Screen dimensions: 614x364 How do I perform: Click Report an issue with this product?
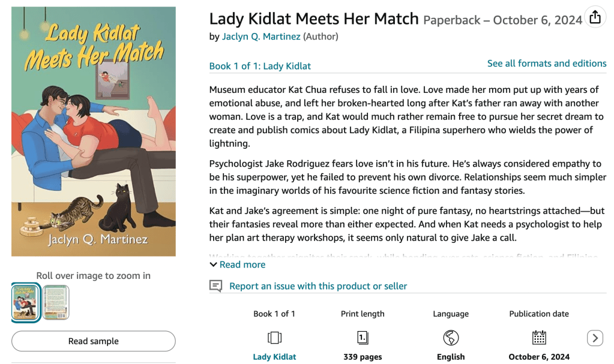(318, 286)
